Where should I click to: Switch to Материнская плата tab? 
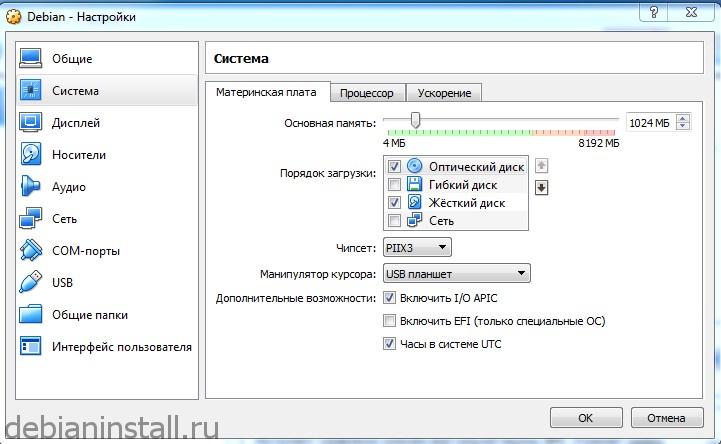coord(266,92)
